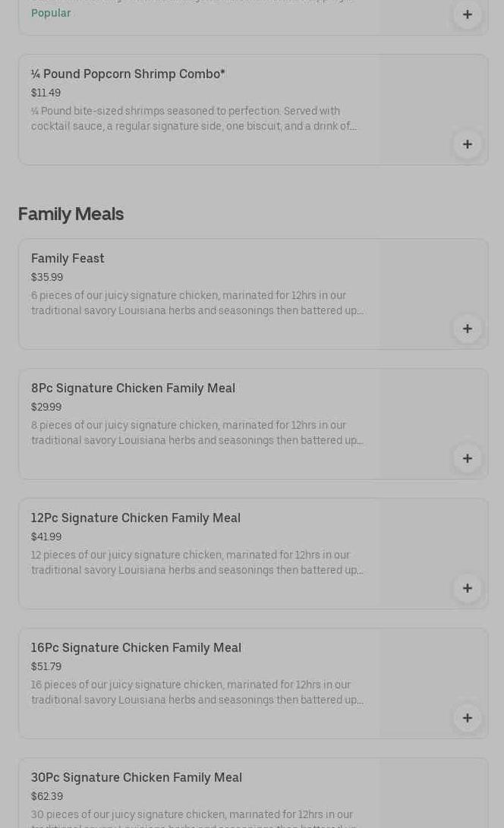
Task: Click the $35.99 Family Feast price
Action: click(47, 277)
